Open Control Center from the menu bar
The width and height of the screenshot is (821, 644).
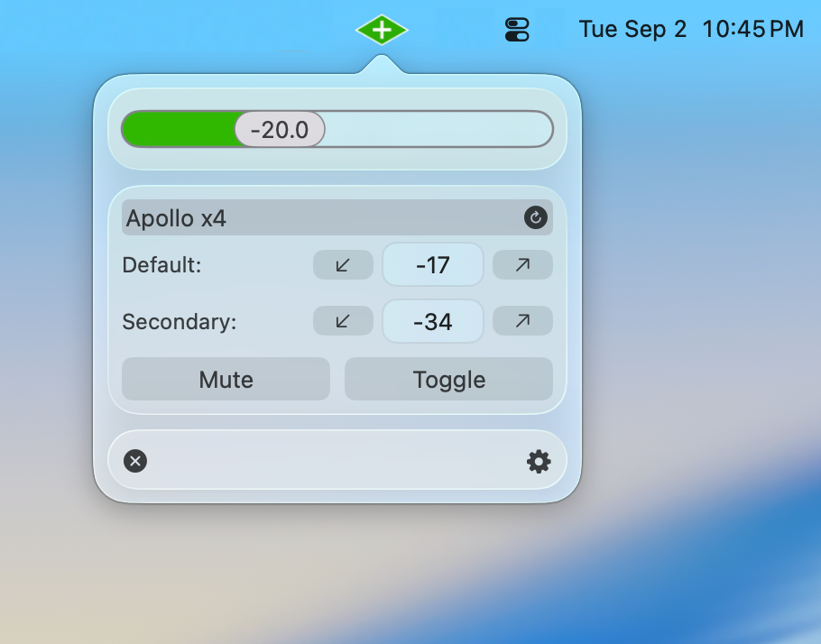coord(517,30)
